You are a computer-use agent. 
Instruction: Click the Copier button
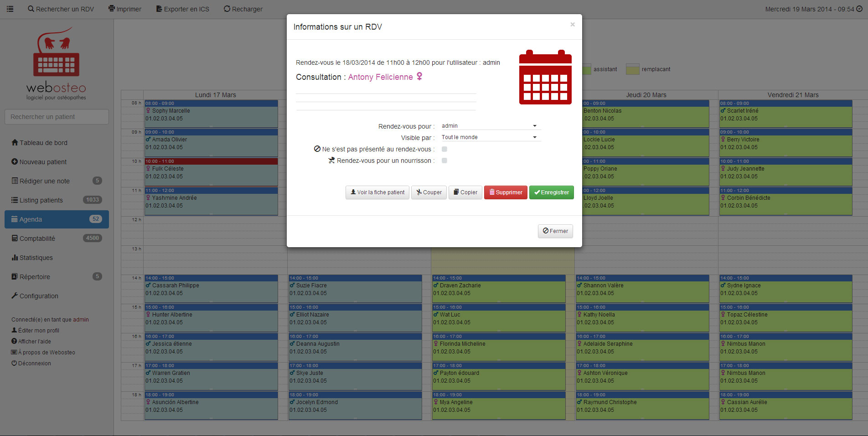465,192
